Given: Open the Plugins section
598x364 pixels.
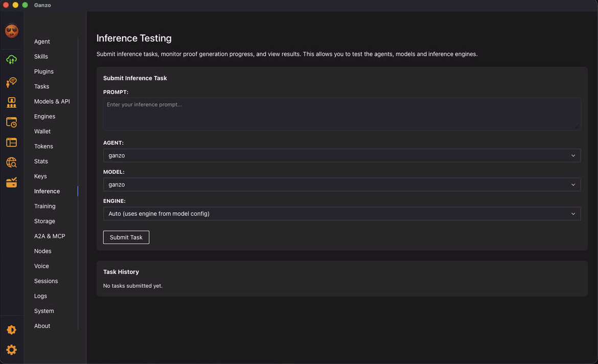Looking at the screenshot, I should [x=44, y=72].
